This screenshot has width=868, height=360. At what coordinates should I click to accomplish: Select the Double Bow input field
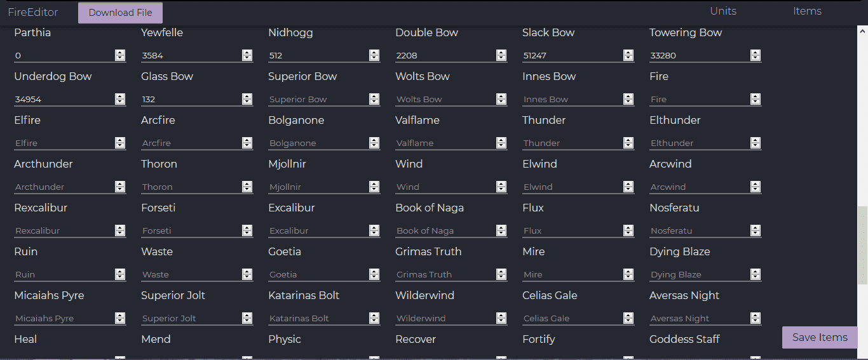point(445,55)
